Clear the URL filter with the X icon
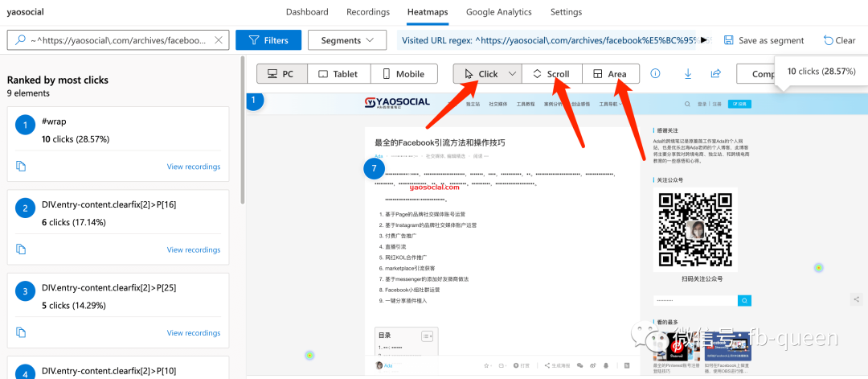 (x=219, y=40)
